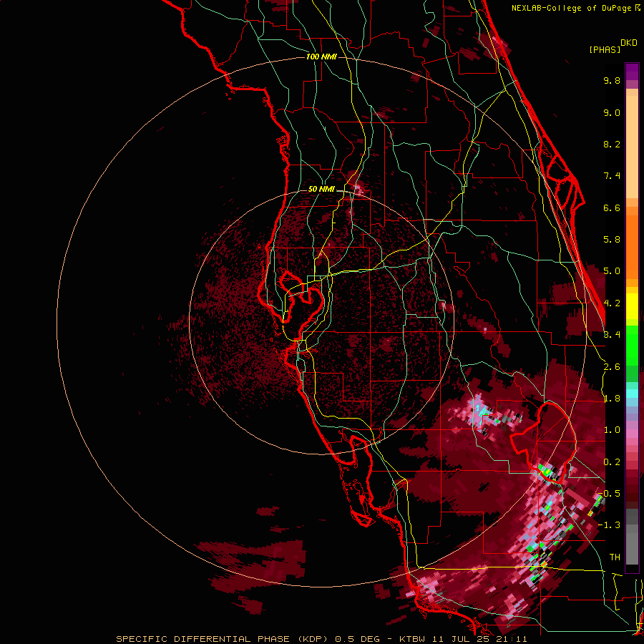Screen dimensions: 644x644
Task: Click the 2.6 value on the scale
Action: (612, 367)
